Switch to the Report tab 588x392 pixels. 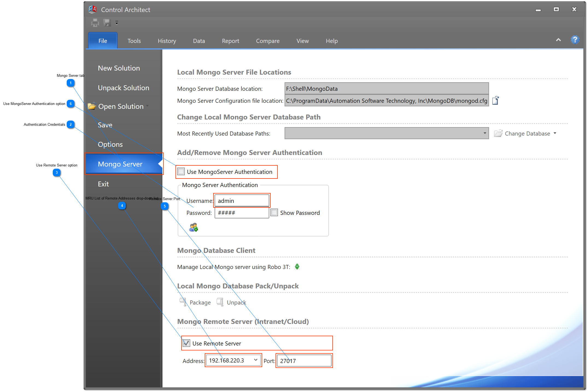coord(230,41)
